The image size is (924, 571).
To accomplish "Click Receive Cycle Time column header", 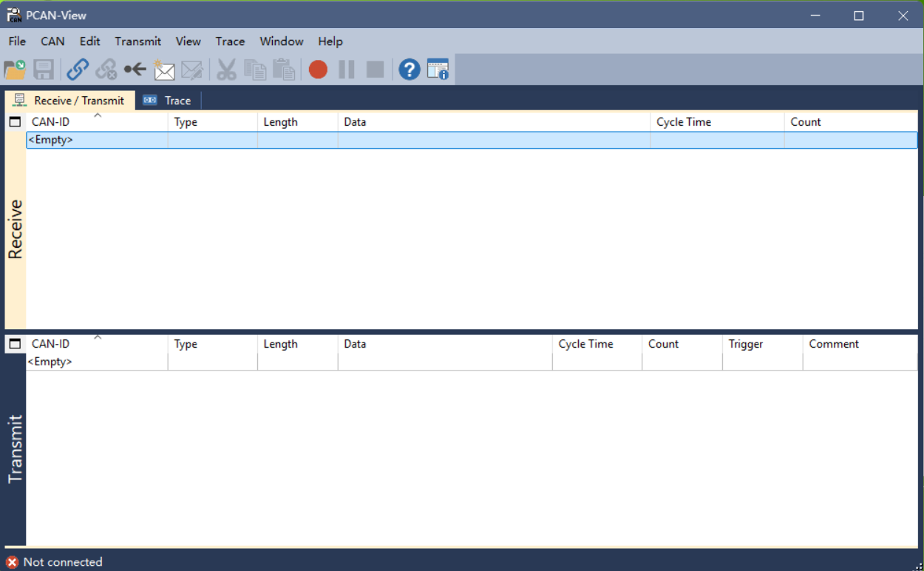I will (718, 122).
